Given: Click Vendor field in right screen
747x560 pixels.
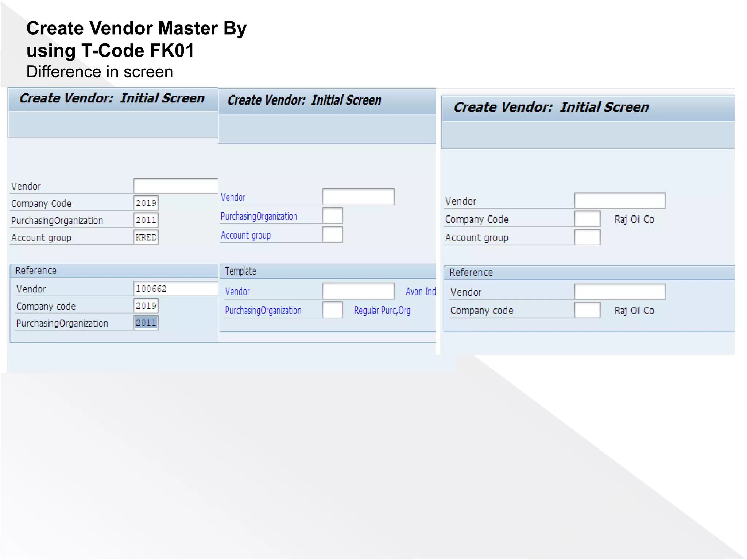Looking at the screenshot, I should (620, 201).
